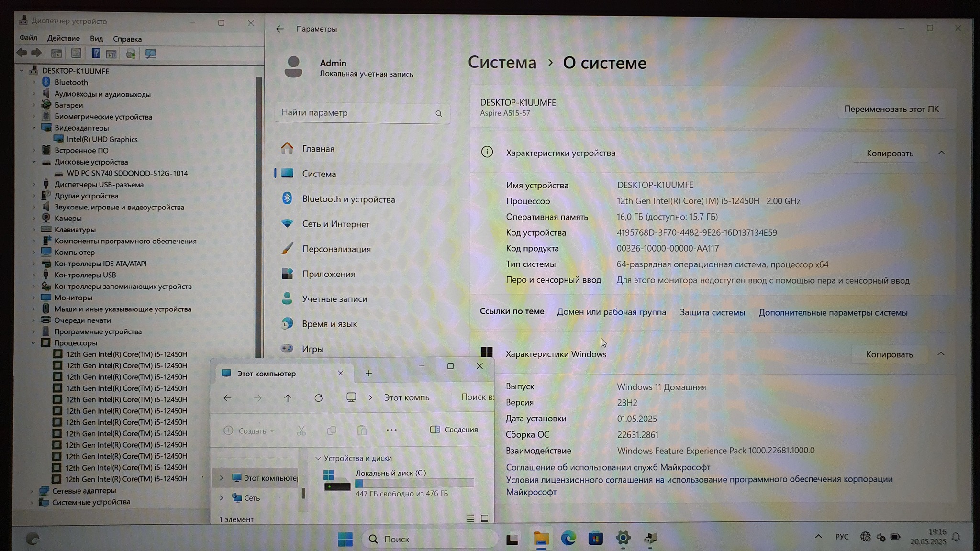
Task: Click the search magnifier in Найти параметр
Action: pyautogui.click(x=438, y=113)
